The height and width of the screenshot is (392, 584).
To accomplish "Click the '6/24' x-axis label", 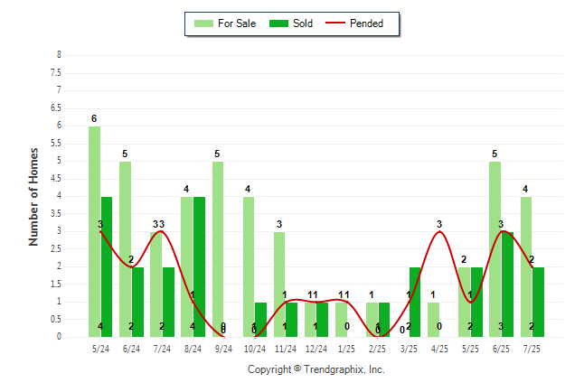I will tap(131, 349).
